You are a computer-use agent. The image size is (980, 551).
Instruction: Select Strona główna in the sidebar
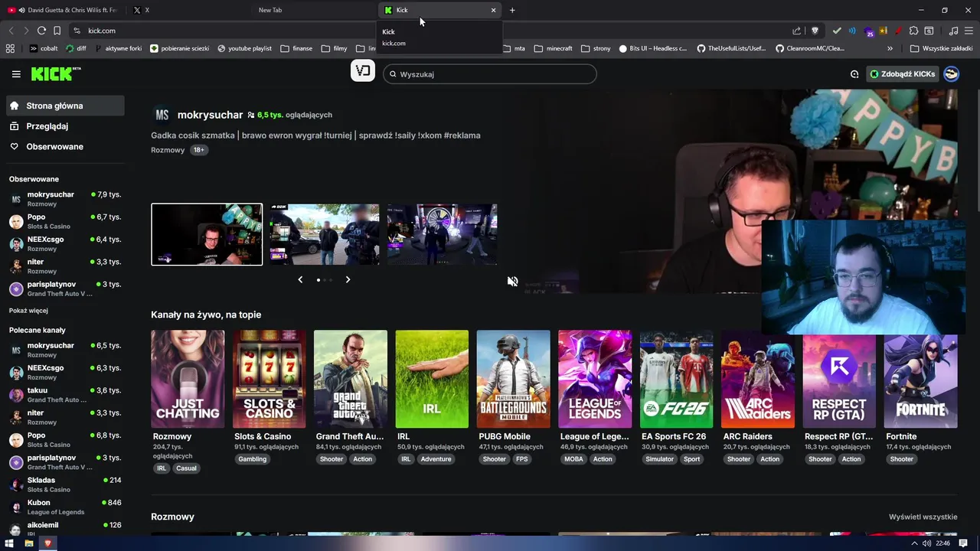pyautogui.click(x=65, y=106)
